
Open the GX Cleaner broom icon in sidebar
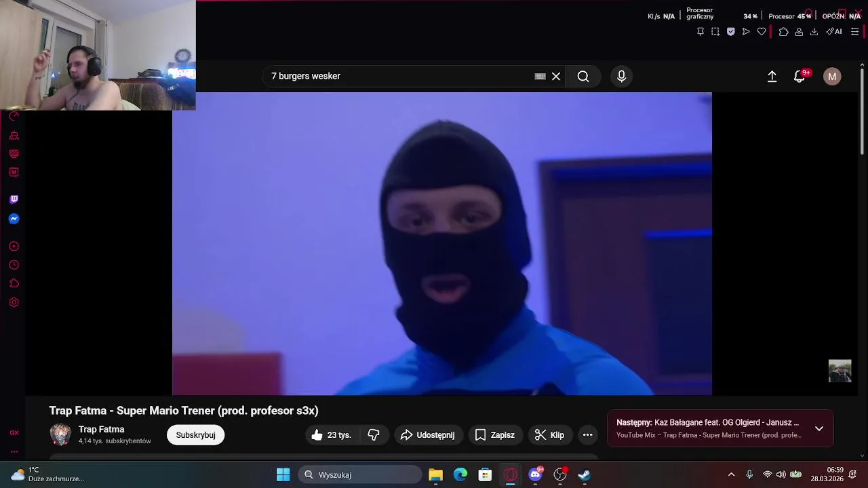click(14, 136)
